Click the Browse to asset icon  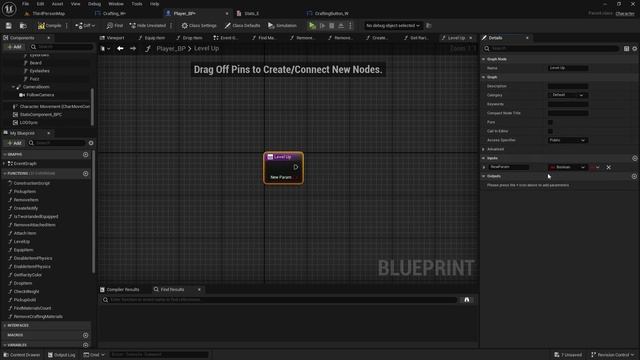pos(23,26)
